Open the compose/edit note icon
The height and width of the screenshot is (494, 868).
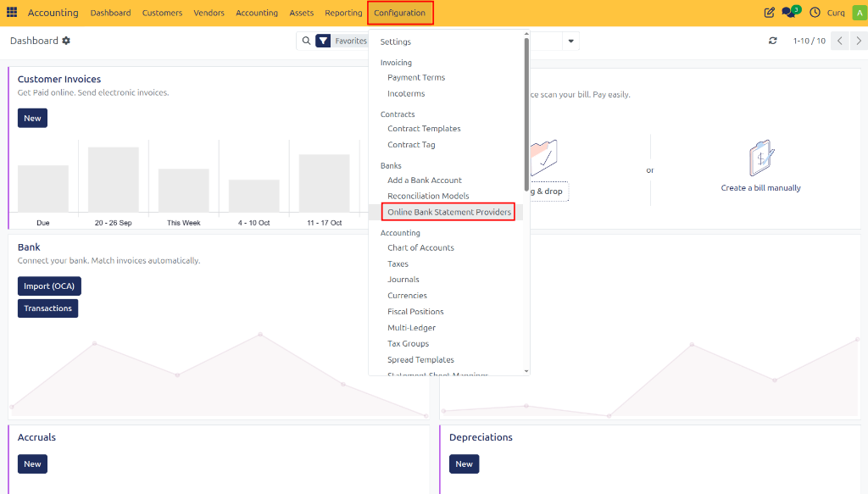pos(769,12)
